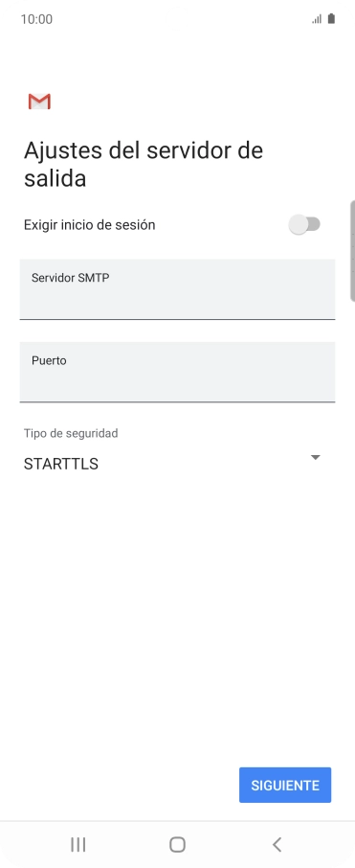Open security type dropdown arrow

tap(315, 457)
